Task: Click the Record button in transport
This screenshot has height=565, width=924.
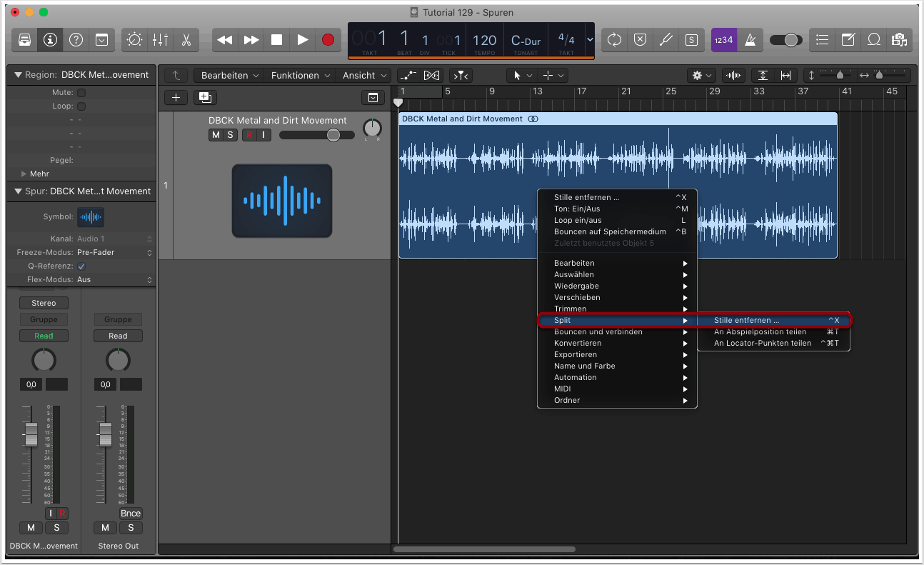Action: (x=328, y=40)
